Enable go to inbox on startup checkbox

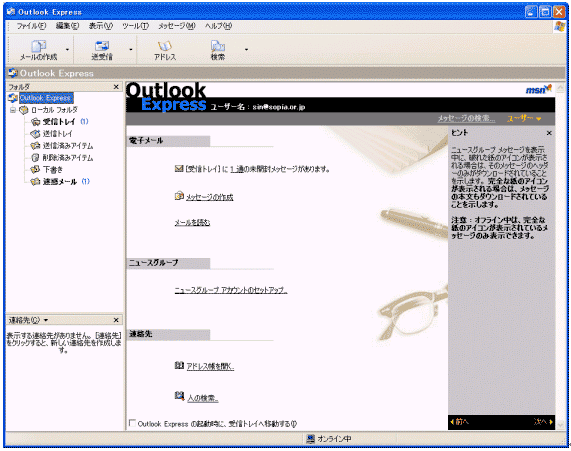(x=133, y=423)
